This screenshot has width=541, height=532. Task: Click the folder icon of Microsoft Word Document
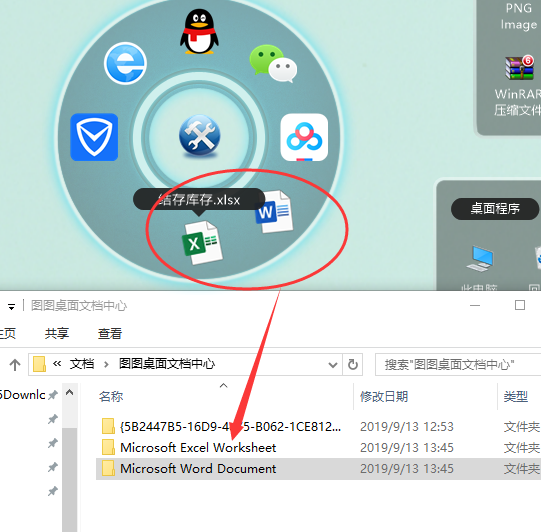pyautogui.click(x=108, y=469)
